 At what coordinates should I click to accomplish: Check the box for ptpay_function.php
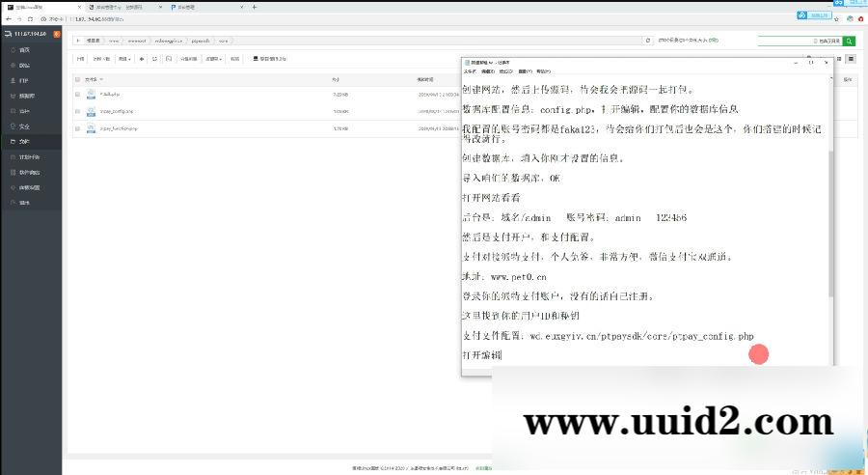tap(78, 127)
